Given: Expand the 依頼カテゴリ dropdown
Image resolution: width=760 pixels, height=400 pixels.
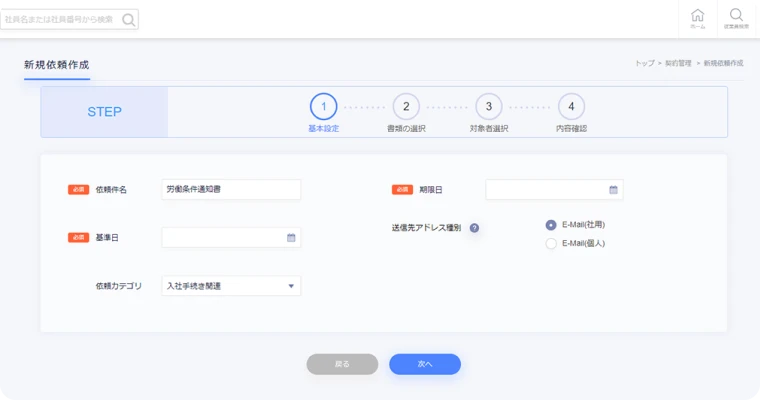Looking at the screenshot, I should (231, 286).
